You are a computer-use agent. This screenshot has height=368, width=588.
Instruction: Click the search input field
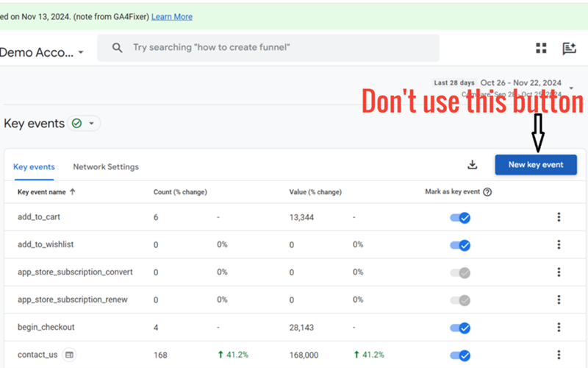[268, 48]
